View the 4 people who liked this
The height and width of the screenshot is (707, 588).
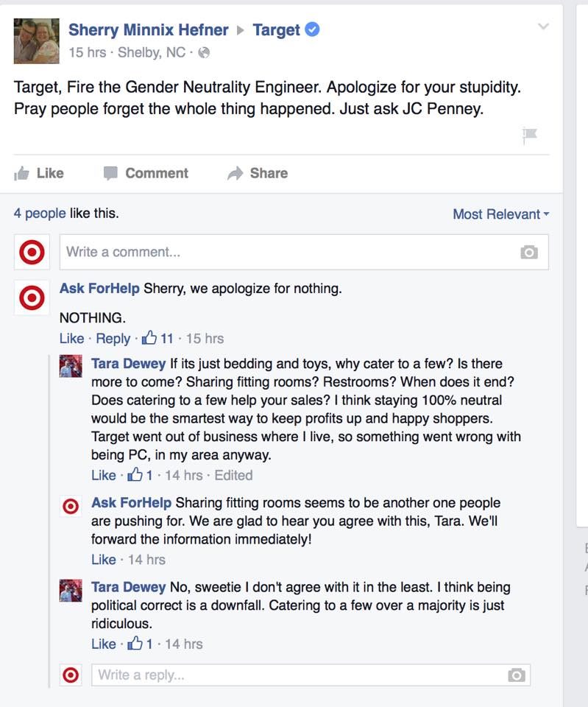[x=39, y=214]
